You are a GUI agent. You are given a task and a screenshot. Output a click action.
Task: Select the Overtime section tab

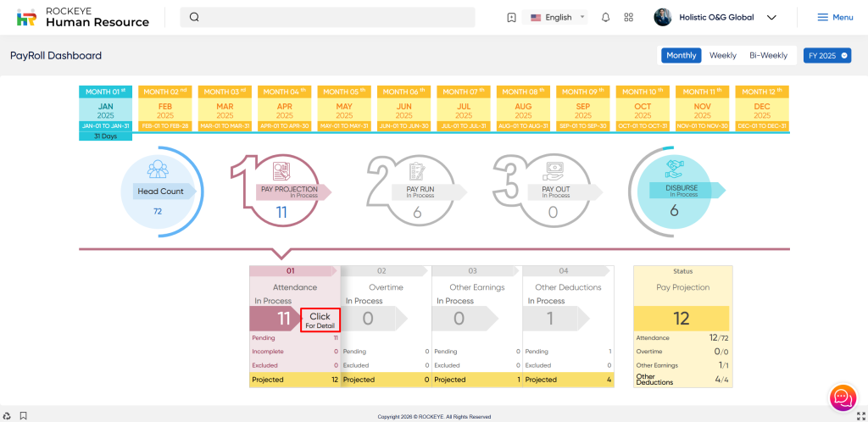click(386, 287)
